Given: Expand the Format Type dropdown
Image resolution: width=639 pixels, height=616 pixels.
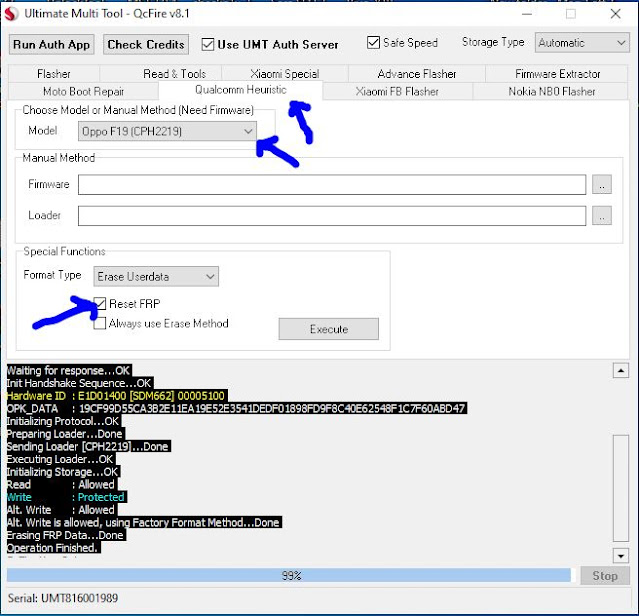Looking at the screenshot, I should click(x=156, y=277).
